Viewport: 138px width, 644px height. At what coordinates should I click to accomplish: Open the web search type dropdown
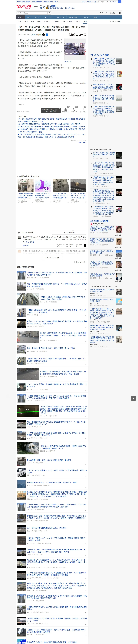[112, 2]
